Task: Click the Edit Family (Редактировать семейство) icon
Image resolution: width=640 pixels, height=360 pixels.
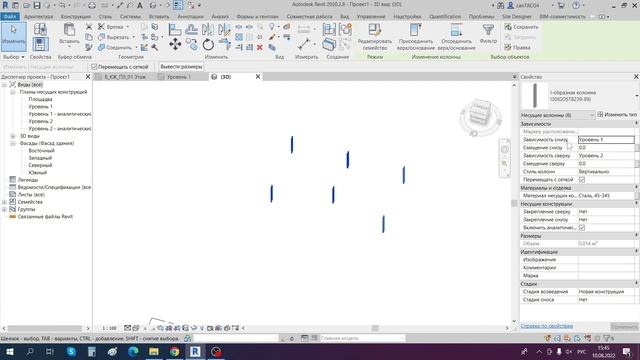Action: coord(374,30)
